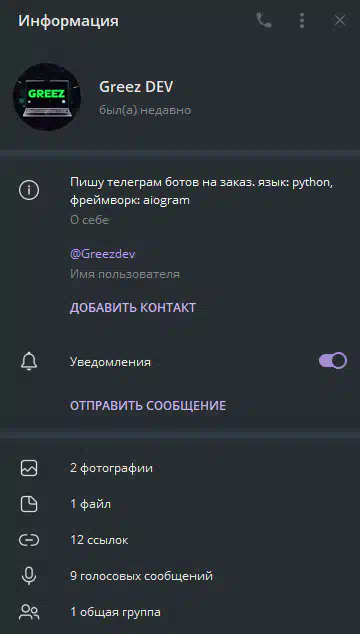This screenshot has width=360, height=634.
Task: Open the GREEZ profile avatar photo
Action: [47, 97]
